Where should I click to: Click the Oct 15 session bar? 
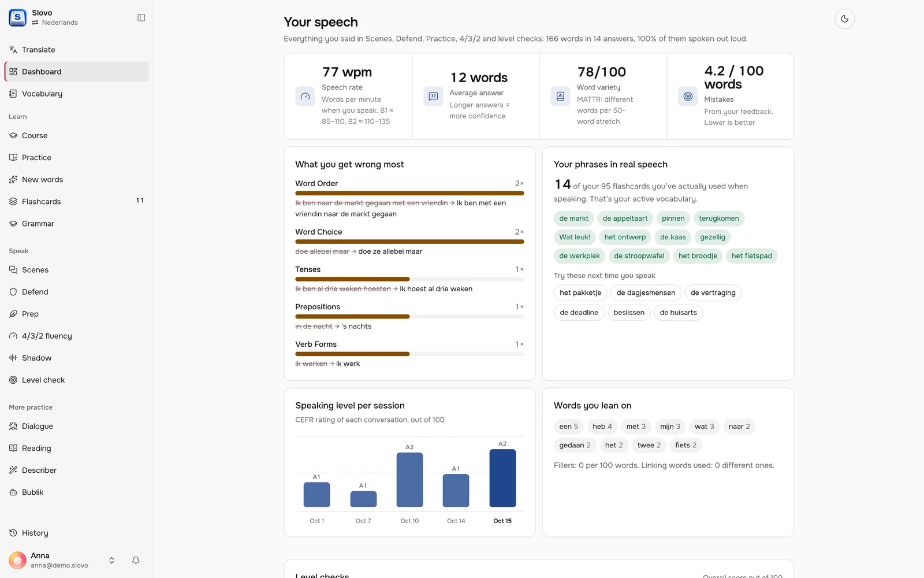point(502,478)
